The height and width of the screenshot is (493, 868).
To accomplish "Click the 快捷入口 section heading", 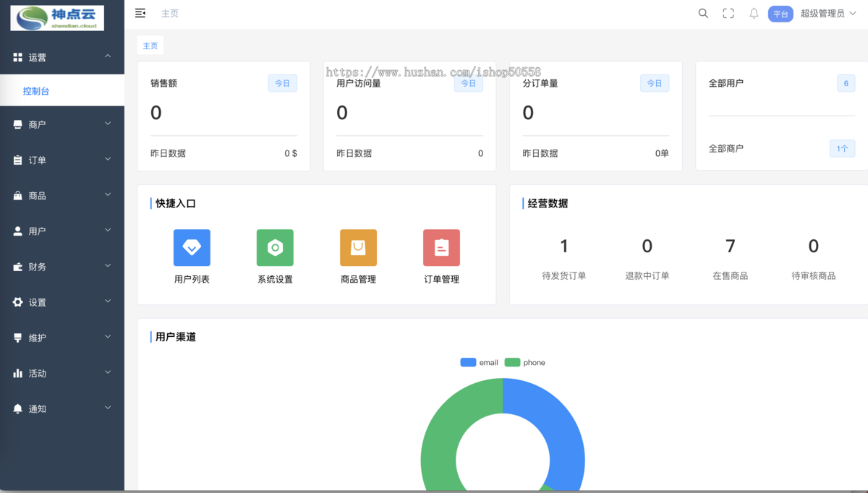I will pyautogui.click(x=176, y=203).
